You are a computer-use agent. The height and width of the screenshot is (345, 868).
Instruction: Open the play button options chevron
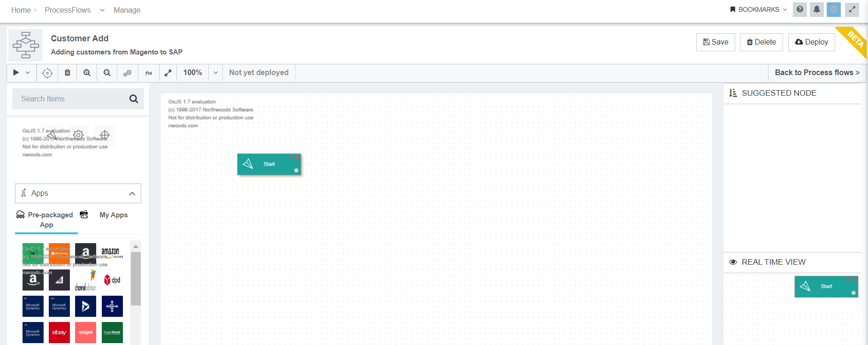tap(28, 73)
